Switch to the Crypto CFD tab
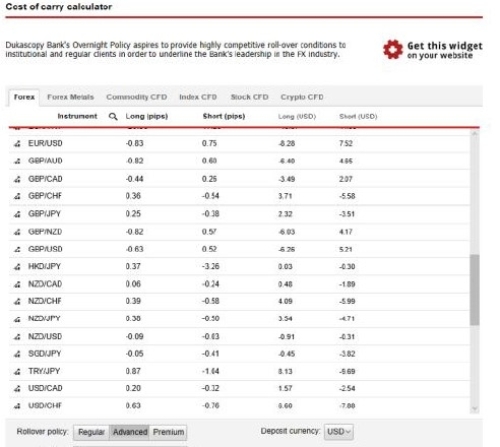500x447 pixels. (x=302, y=97)
